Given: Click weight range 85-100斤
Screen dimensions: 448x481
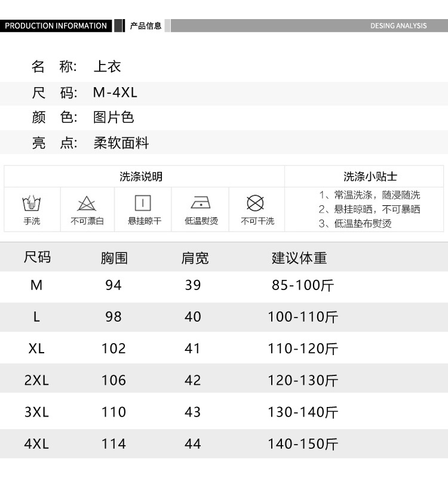Looking at the screenshot, I should (x=303, y=286).
